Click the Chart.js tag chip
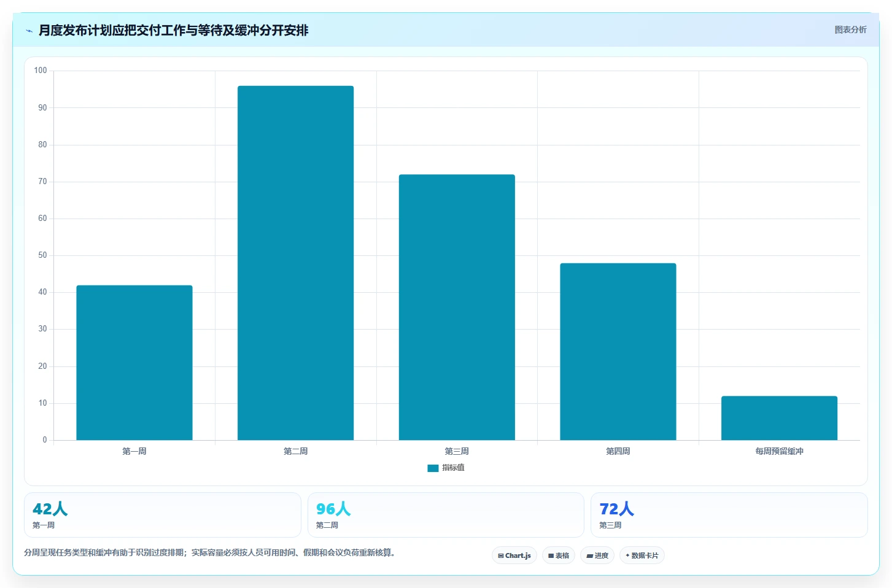 (x=514, y=555)
